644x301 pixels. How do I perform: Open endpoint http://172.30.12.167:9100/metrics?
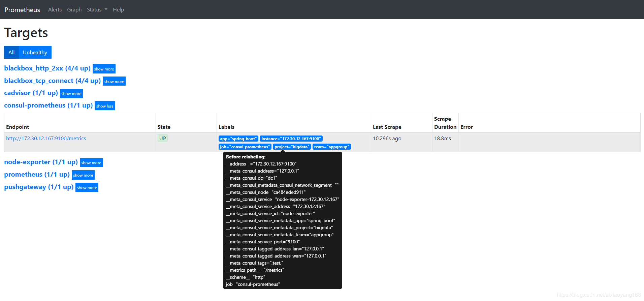click(x=46, y=139)
